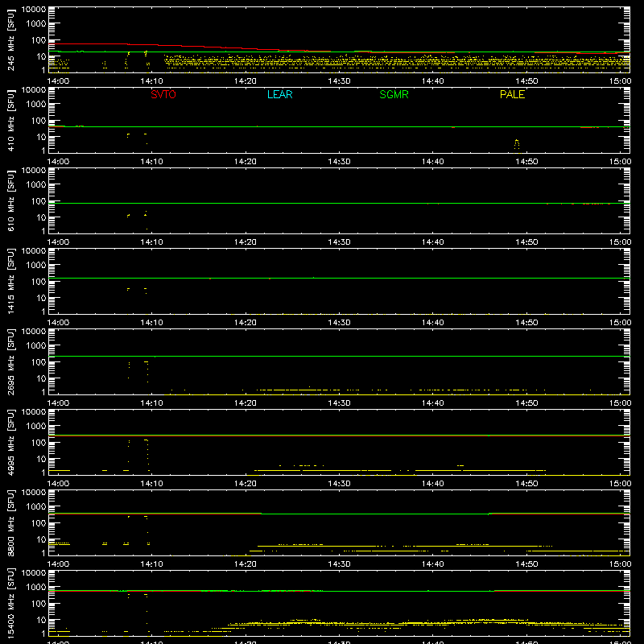Click the 1000 y-axis value of 410 MHz panel
This screenshot has height=644, width=644.
click(36, 105)
